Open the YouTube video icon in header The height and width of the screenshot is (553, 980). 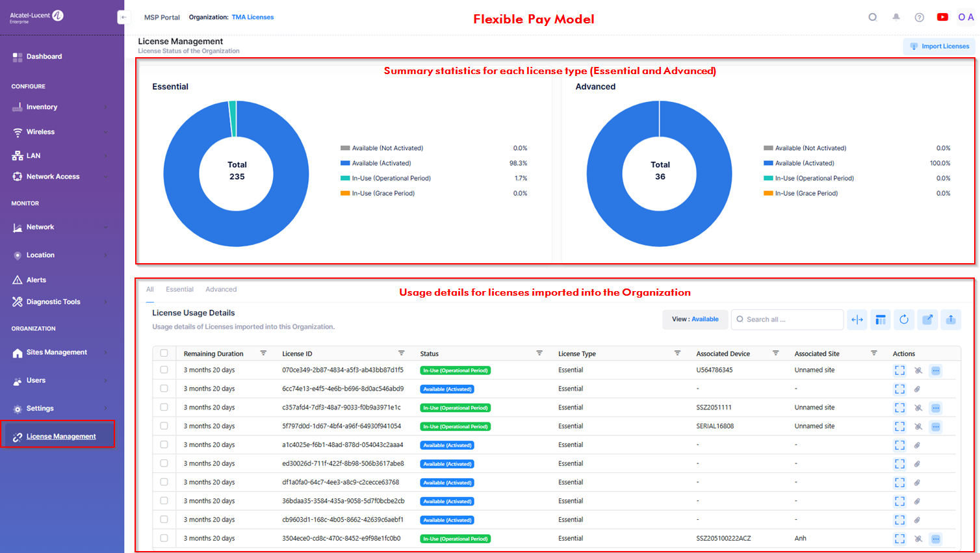click(942, 18)
